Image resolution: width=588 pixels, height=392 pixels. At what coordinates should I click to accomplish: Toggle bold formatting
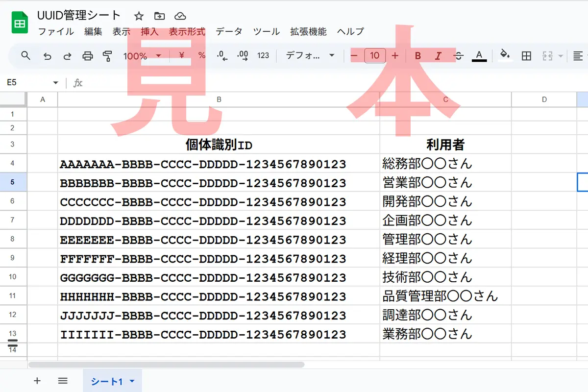click(418, 56)
